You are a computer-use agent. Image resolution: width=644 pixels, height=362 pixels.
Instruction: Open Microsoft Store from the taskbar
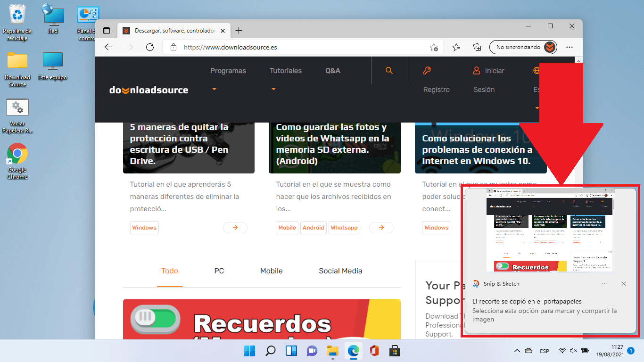[x=395, y=351]
